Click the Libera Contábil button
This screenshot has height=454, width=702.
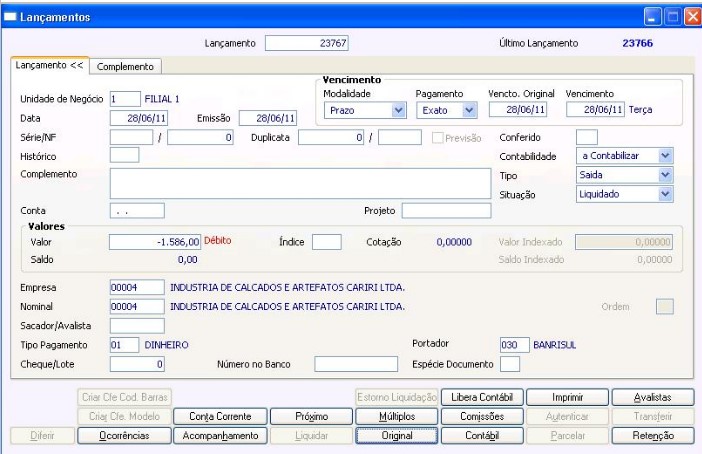[482, 397]
